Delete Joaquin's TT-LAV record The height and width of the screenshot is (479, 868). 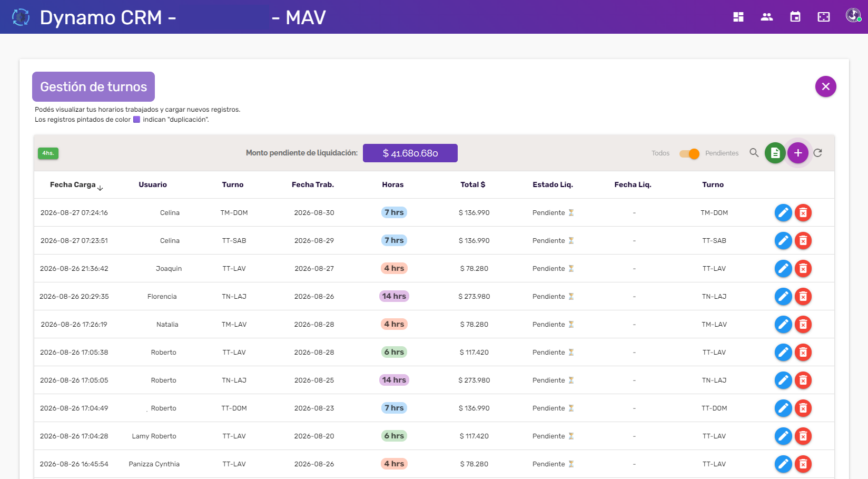tap(803, 269)
